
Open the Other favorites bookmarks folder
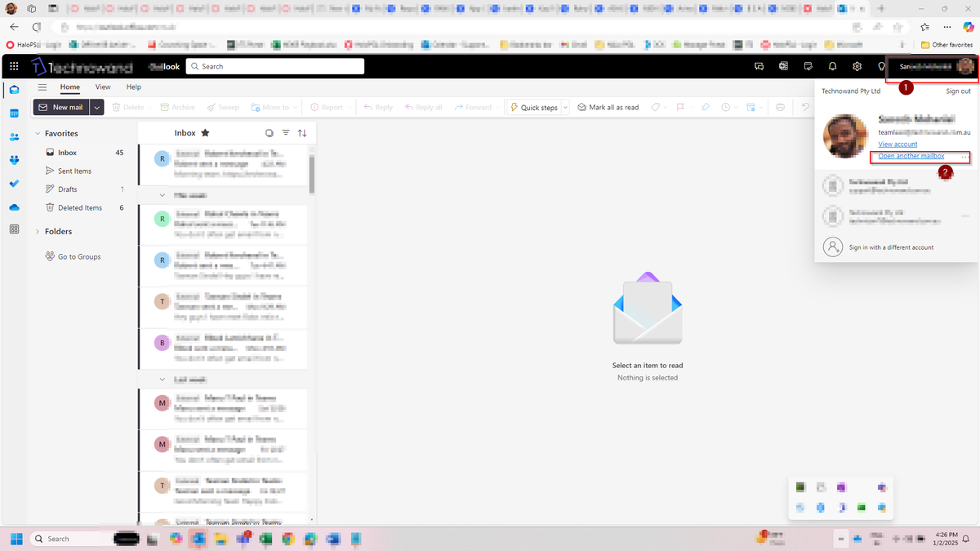click(947, 45)
